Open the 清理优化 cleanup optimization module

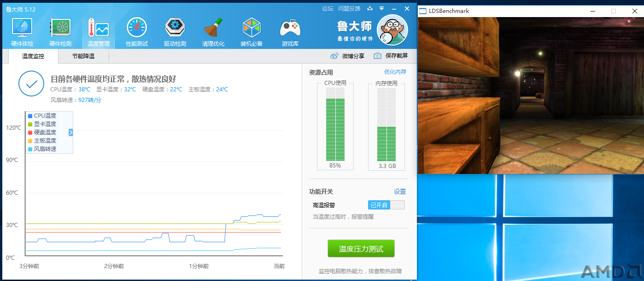(x=213, y=33)
